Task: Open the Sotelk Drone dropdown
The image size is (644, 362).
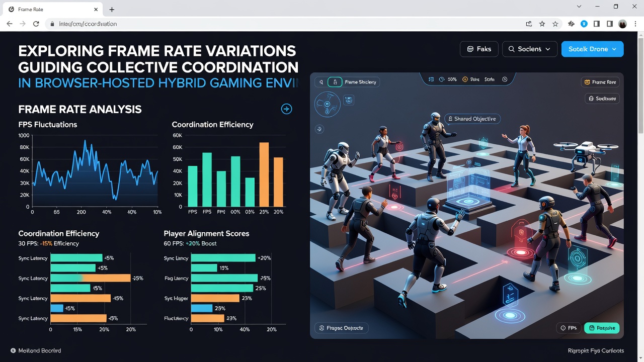Action: tap(592, 49)
